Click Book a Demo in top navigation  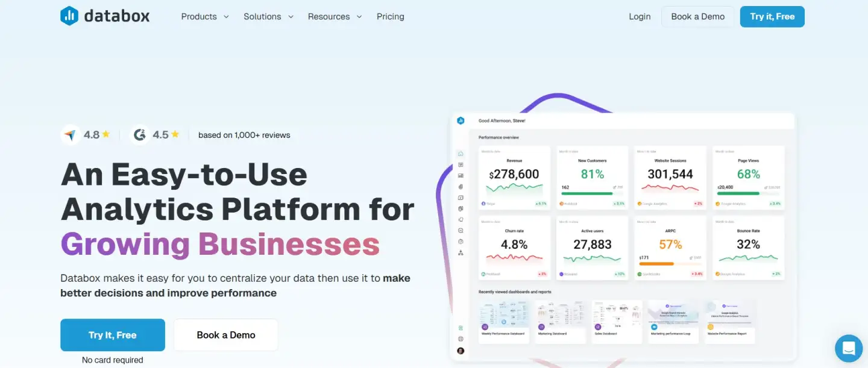pos(697,16)
